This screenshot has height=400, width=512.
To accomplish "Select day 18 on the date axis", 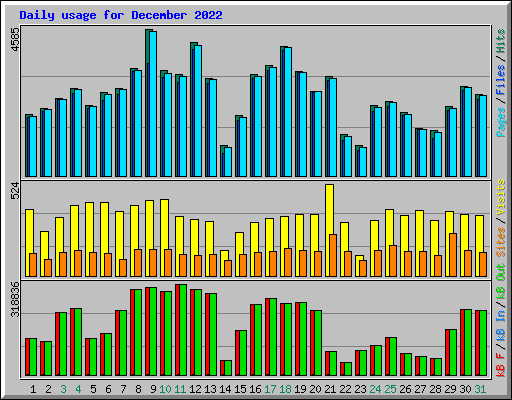I will [x=285, y=389].
